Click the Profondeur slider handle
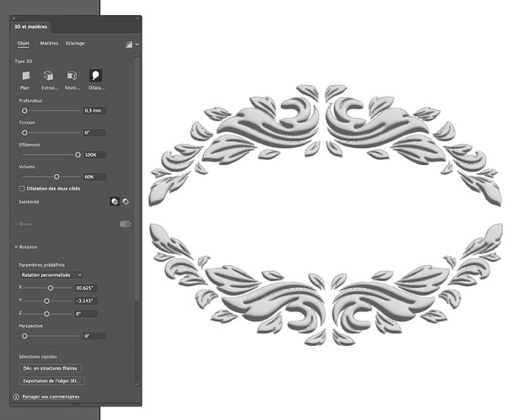This screenshot has width=524, height=420. (x=24, y=110)
